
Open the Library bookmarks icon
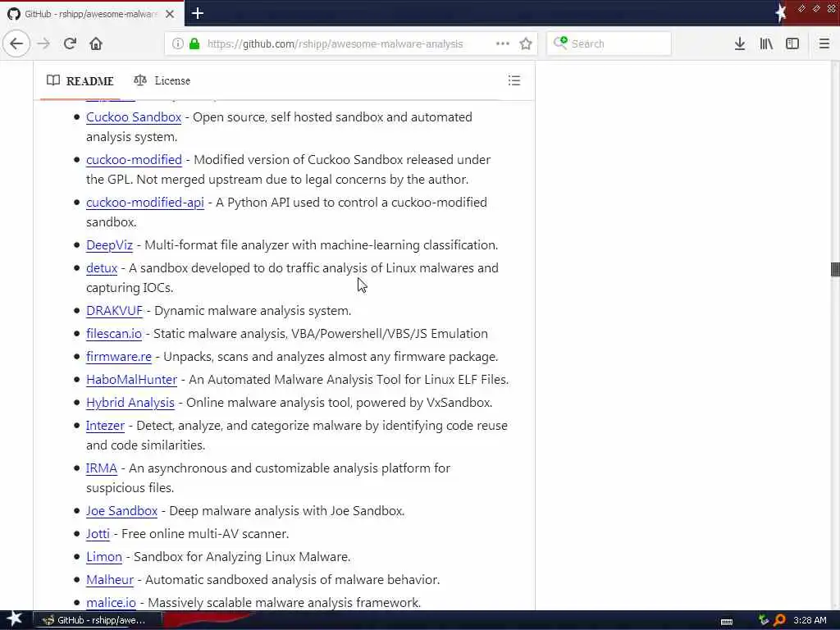click(766, 43)
